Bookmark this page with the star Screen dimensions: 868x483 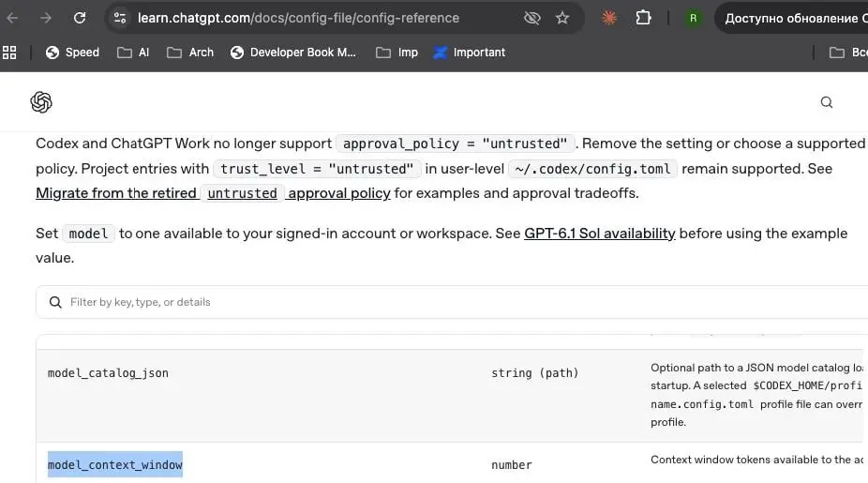(x=562, y=18)
